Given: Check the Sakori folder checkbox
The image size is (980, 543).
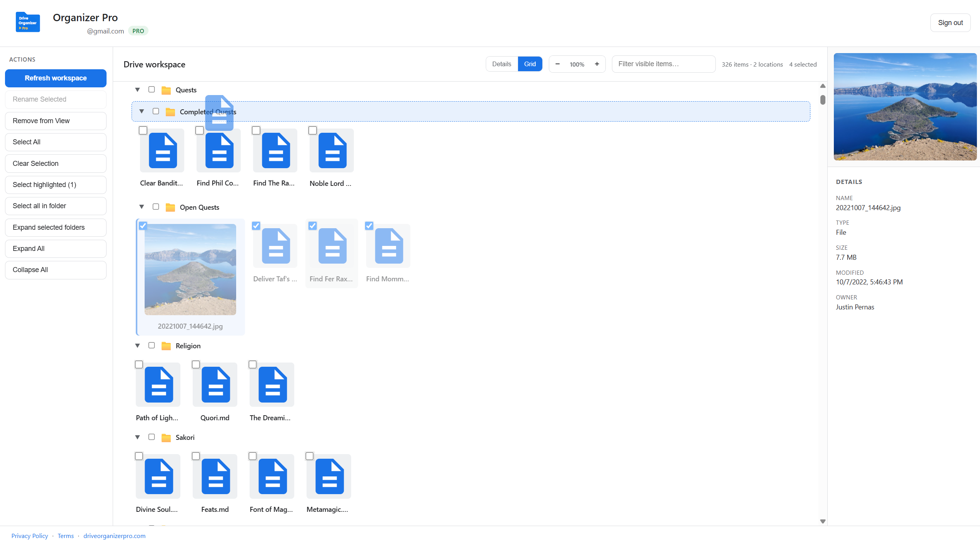Looking at the screenshot, I should 152,437.
